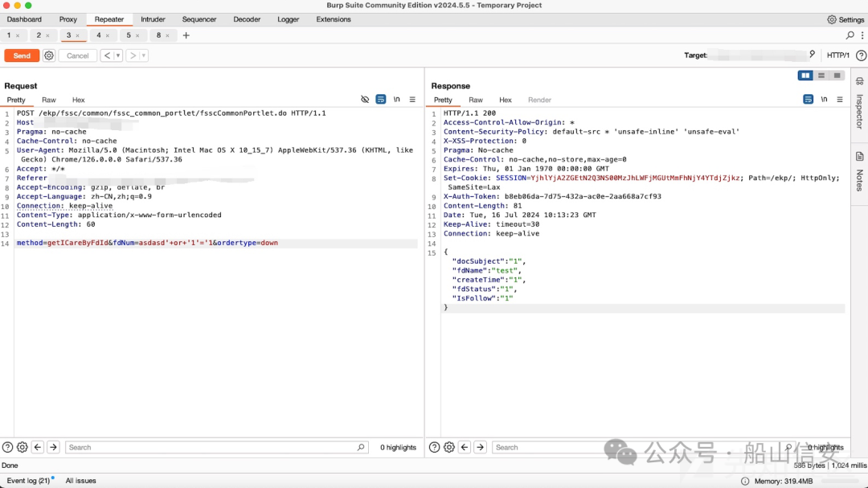Open Repeater tabs kebab menu
This screenshot has height=488, width=868.
coord(862,35)
